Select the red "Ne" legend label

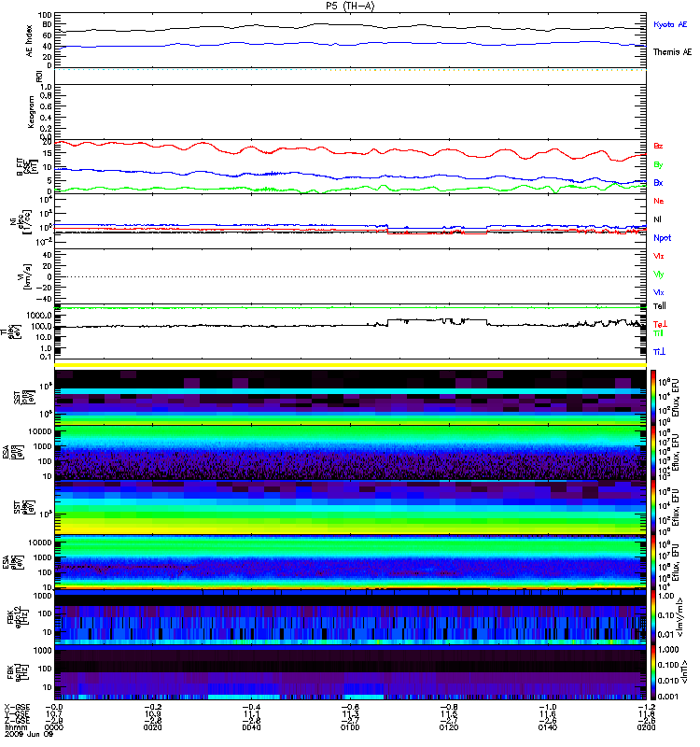pos(658,201)
